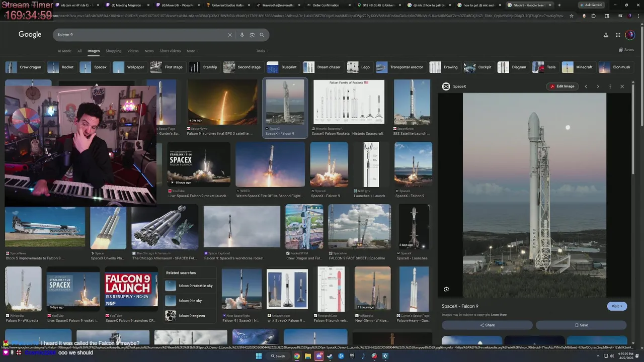Switch to Short videos tab

pos(170,51)
